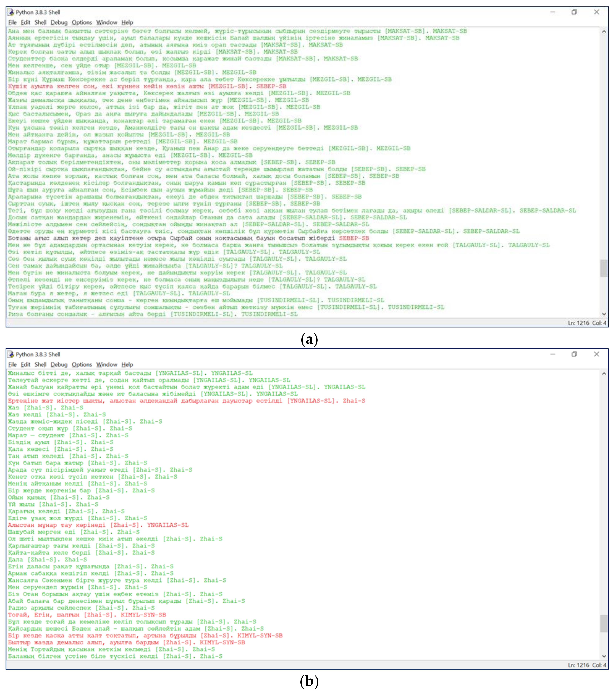Minimize the lower Python Shell window

click(553, 354)
